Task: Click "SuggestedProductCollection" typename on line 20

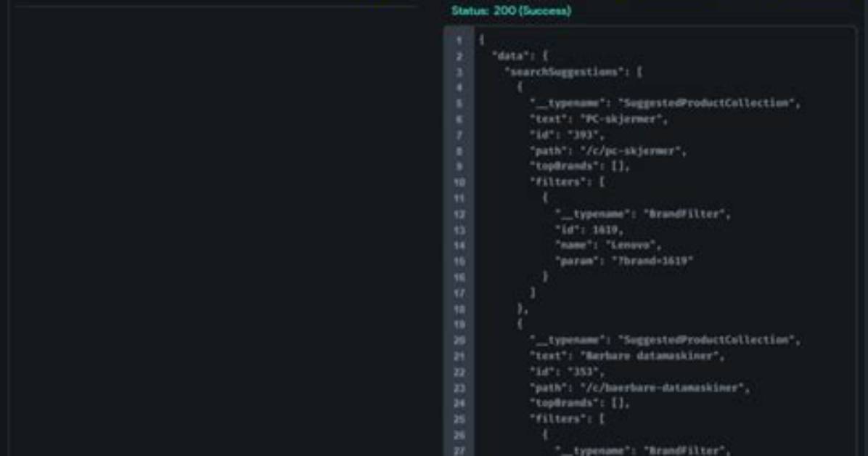Action: tap(706, 341)
